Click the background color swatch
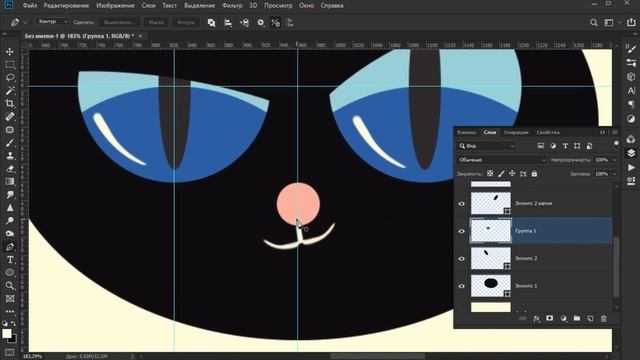 [13, 339]
